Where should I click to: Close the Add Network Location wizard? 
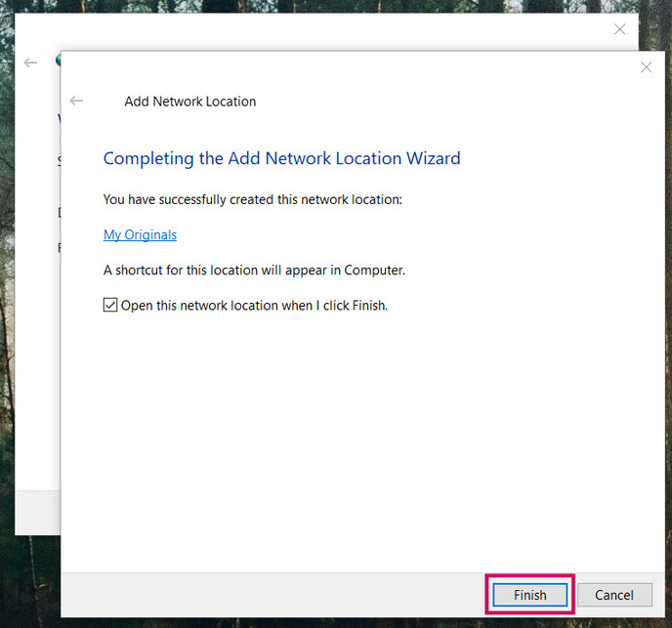(x=646, y=67)
